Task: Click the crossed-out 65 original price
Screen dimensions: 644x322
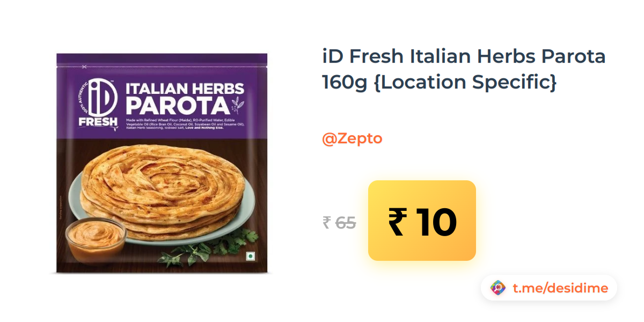Action: [346, 222]
